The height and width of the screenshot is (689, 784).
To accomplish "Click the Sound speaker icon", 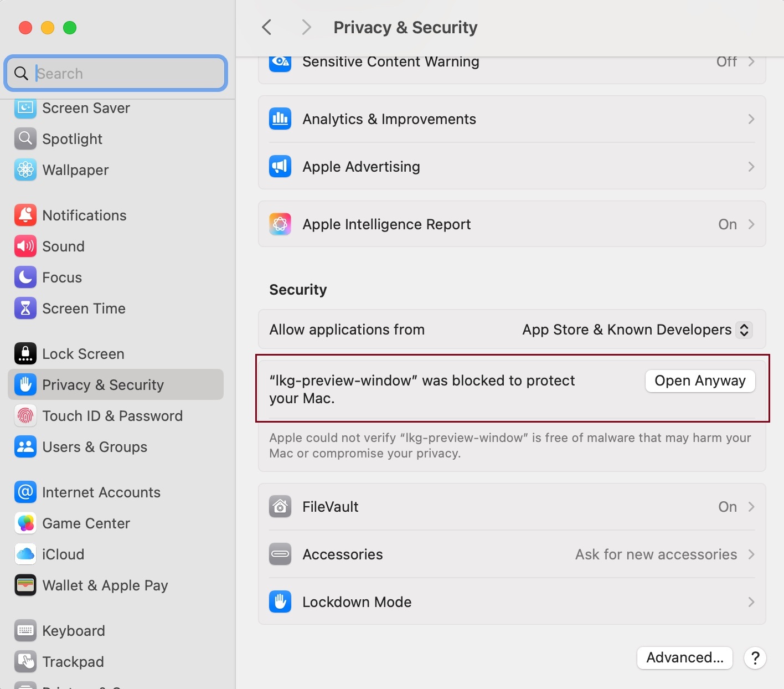I will click(x=25, y=246).
